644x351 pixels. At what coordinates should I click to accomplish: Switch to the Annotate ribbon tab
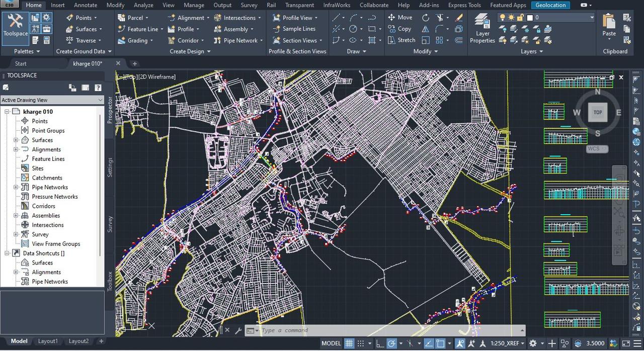click(85, 5)
